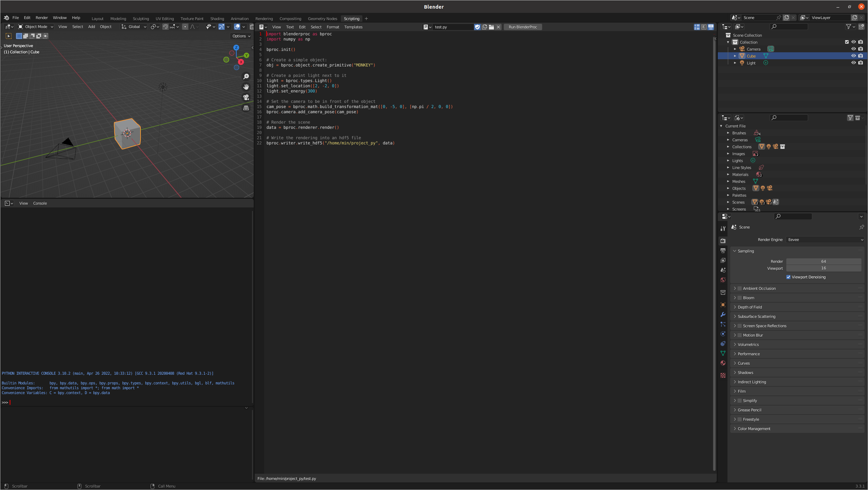The height and width of the screenshot is (490, 868).
Task: Open the Texture properties checker icon
Action: 723,375
